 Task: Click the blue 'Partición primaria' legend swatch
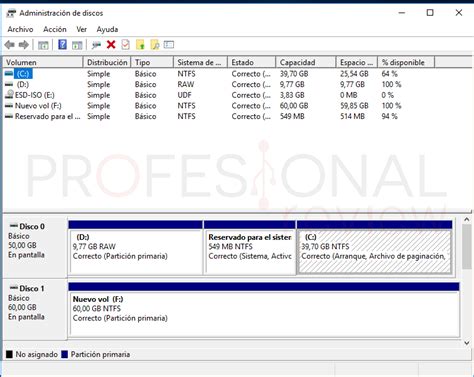[65, 354]
